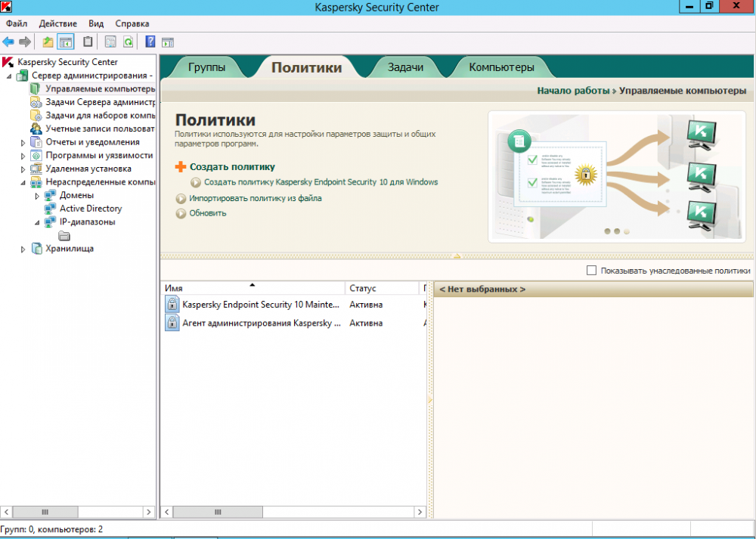This screenshot has width=756, height=539.
Task: Collapse the top info pane with small arrow
Action: [457, 256]
